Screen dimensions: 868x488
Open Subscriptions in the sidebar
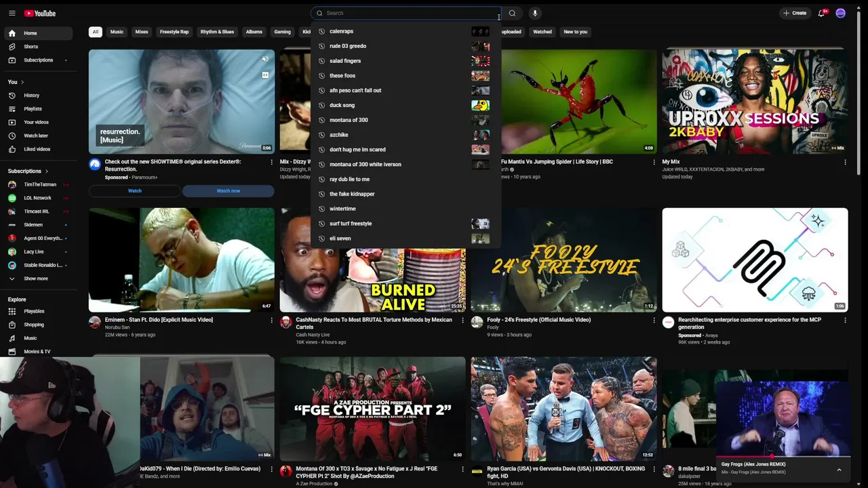click(x=38, y=60)
